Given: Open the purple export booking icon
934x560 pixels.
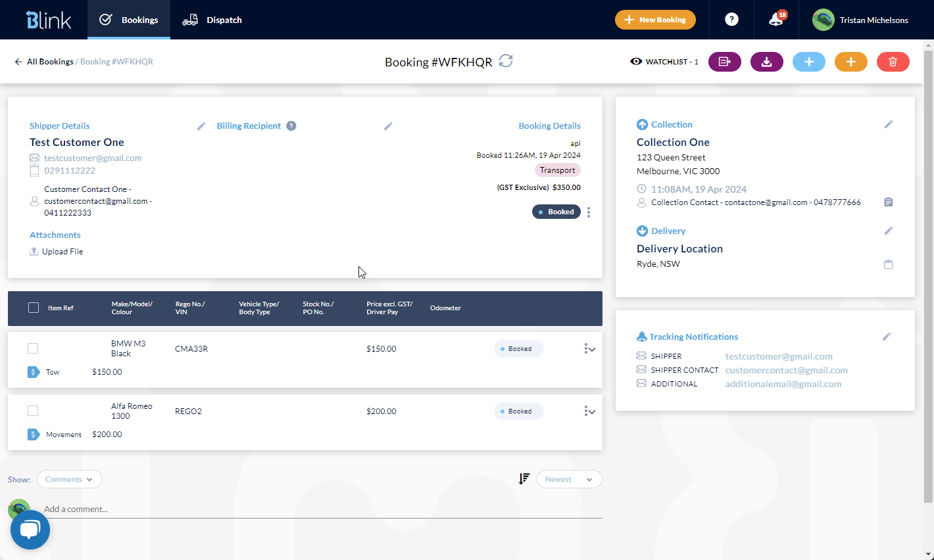Looking at the screenshot, I should coord(724,61).
